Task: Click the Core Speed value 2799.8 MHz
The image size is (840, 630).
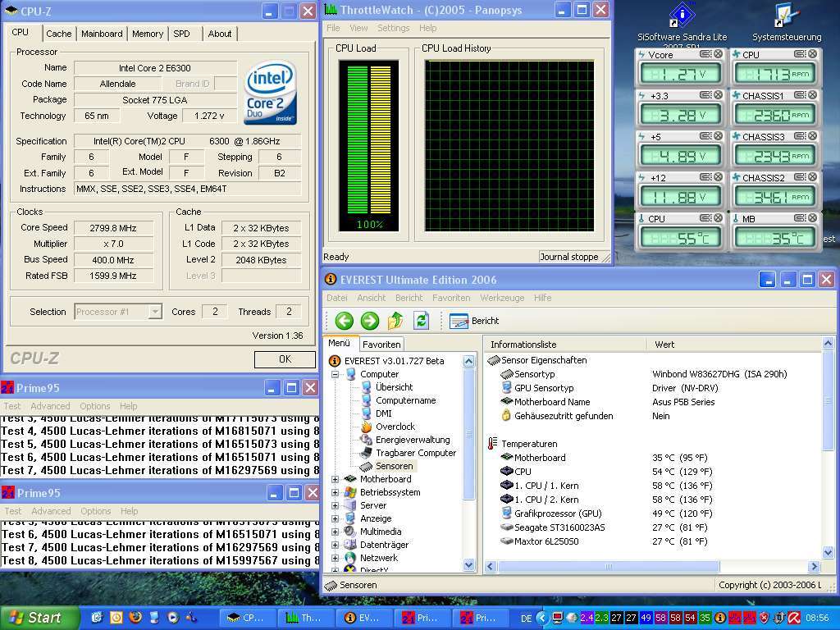Action: pos(113,228)
